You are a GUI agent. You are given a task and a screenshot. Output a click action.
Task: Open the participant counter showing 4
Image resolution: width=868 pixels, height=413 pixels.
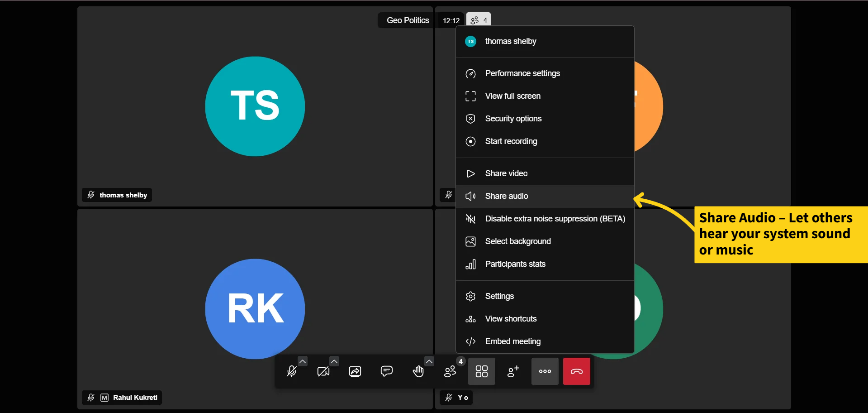478,19
